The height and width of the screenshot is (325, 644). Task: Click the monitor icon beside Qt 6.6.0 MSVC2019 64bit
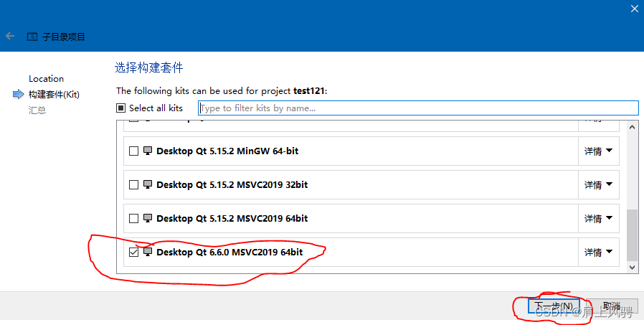[148, 252]
